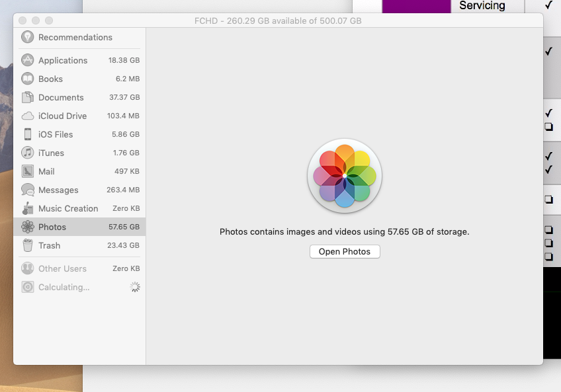561x392 pixels.
Task: Click the Calculating... spinner
Action: [135, 287]
